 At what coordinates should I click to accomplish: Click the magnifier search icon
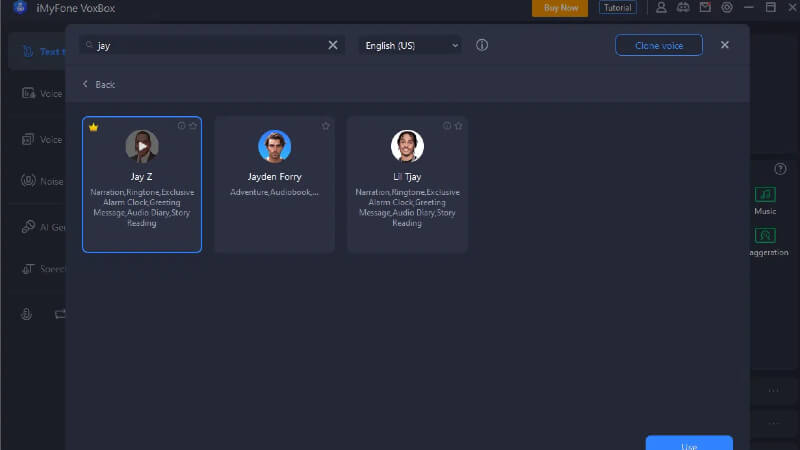pos(89,45)
